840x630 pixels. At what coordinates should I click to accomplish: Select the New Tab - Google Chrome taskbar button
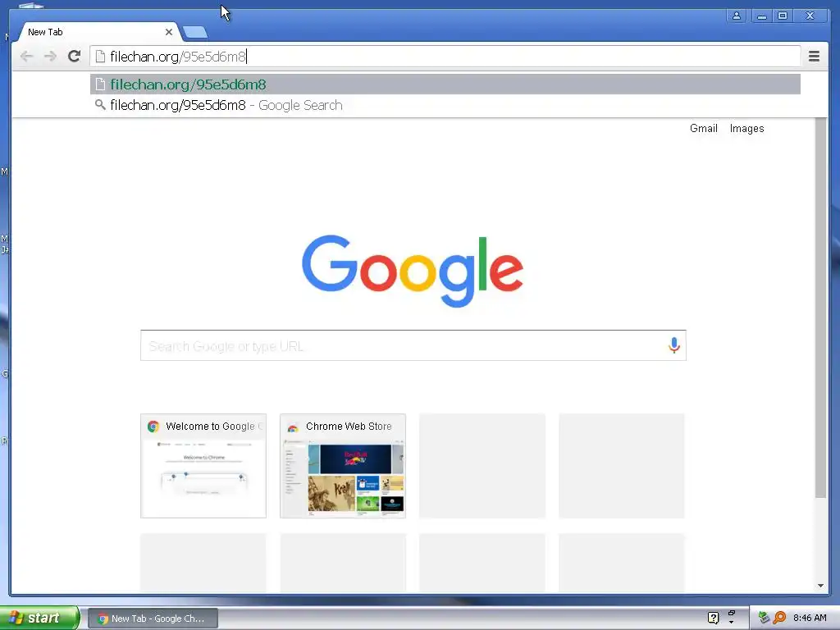click(x=153, y=619)
